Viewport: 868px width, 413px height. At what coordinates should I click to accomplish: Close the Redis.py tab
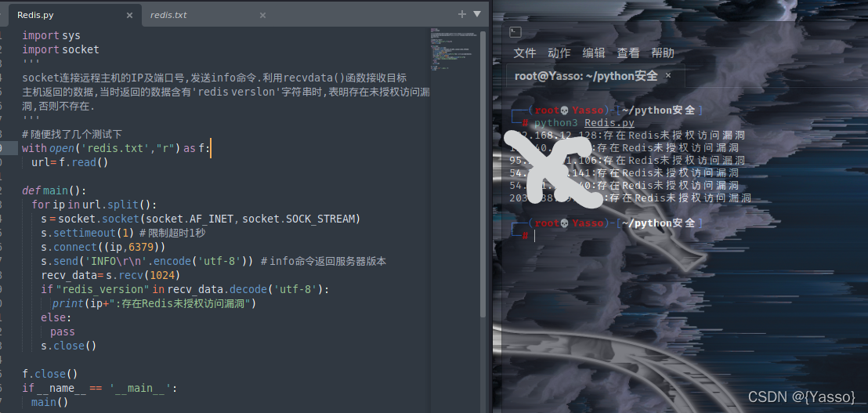tap(129, 15)
